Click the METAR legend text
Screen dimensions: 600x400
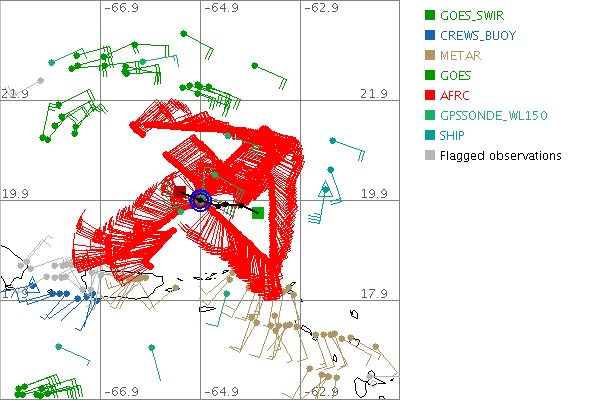tap(459, 56)
